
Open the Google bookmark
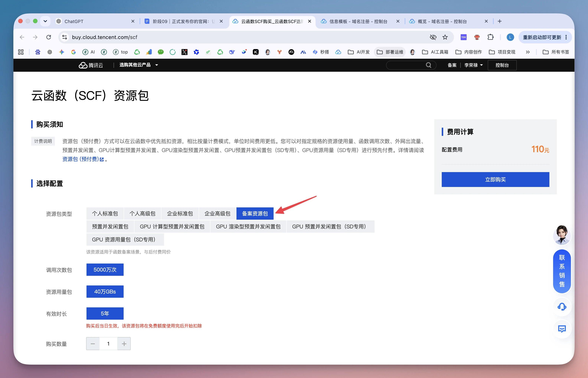click(x=73, y=52)
